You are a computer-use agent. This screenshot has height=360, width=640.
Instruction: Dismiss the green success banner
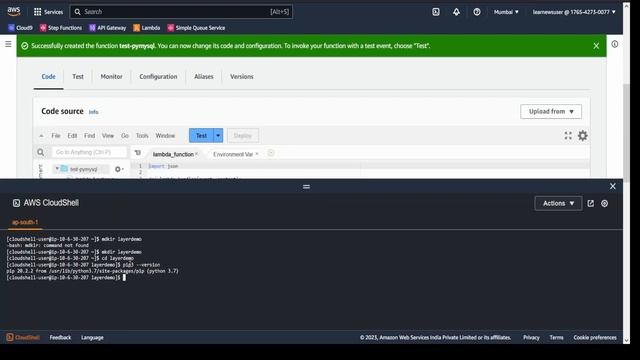click(596, 46)
